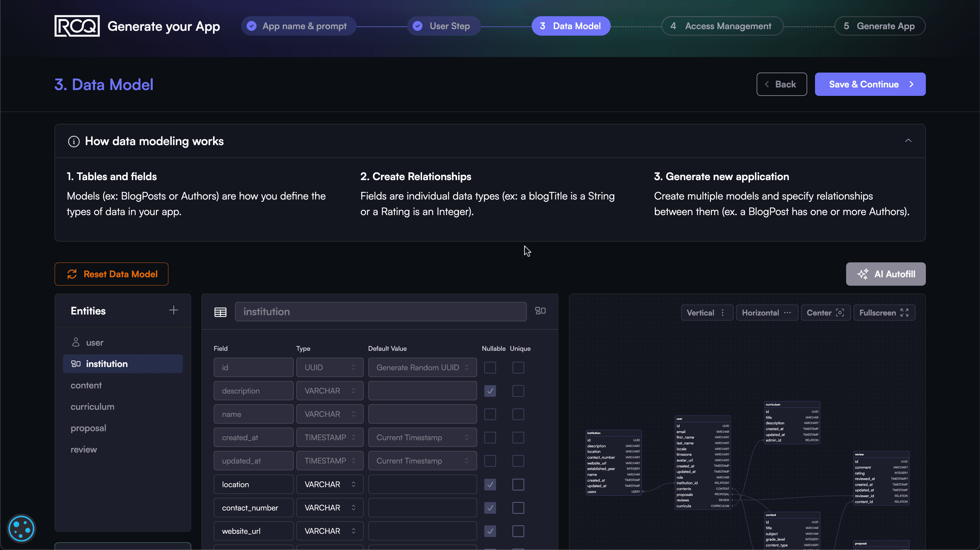Screen dimensions: 980x550
Task: Click the table/grid view icon on institution
Action: [219, 311]
